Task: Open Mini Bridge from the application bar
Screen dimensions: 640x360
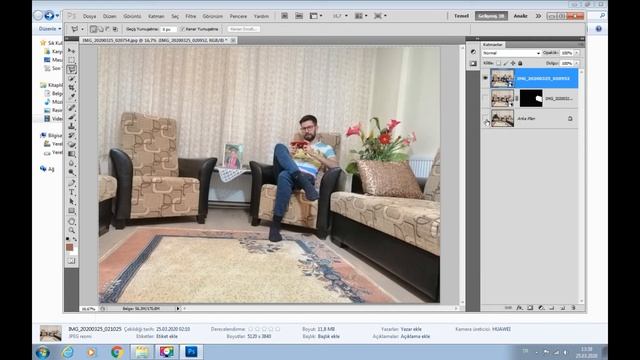Action: click(299, 16)
